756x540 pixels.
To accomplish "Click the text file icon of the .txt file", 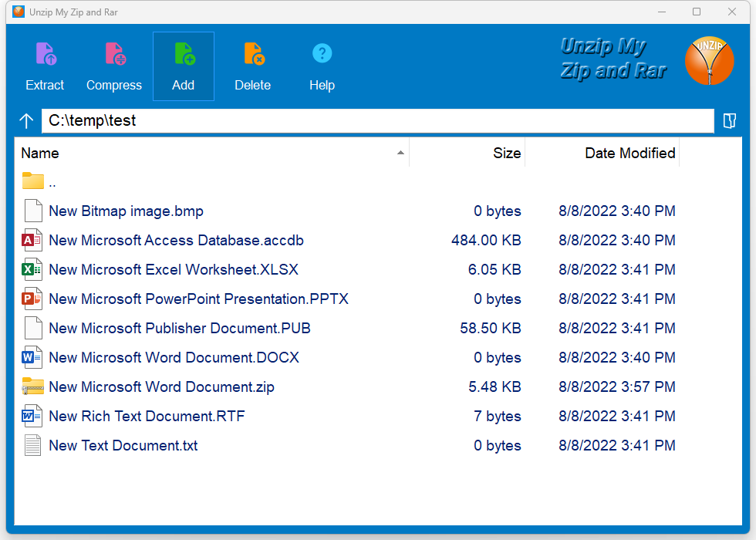I will pyautogui.click(x=32, y=446).
